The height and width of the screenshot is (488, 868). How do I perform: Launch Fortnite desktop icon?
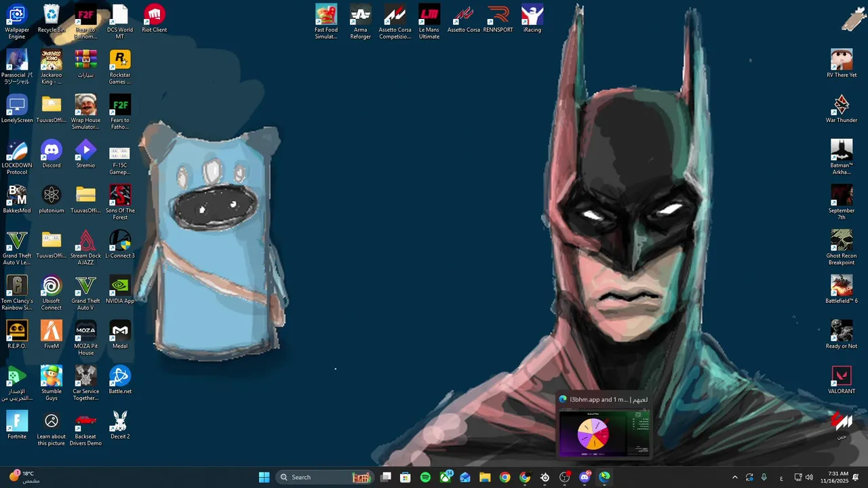pos(17,426)
